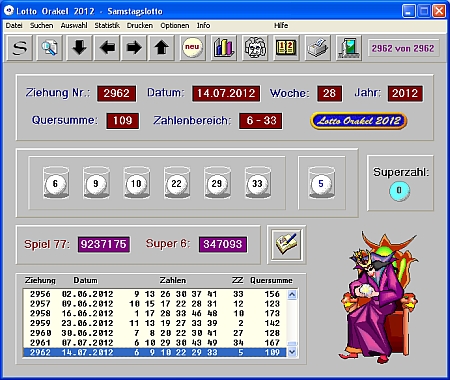Click the down arrow navigation button

pos(79,48)
